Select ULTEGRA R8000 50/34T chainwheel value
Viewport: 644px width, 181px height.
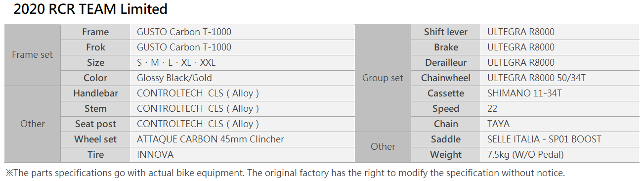coord(536,78)
